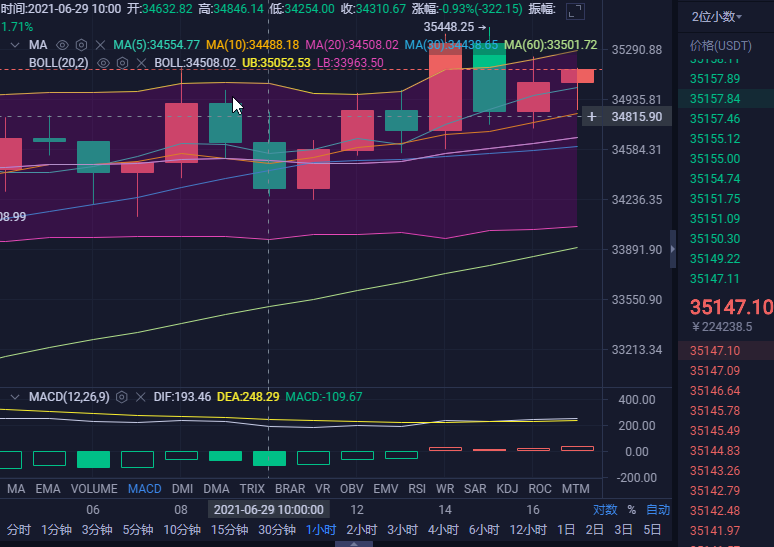
Task: Select the MA indicator tab
Action: 16,489
